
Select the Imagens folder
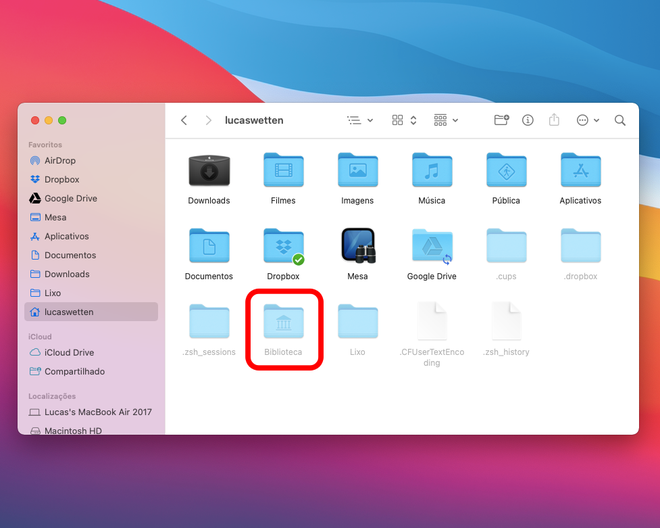[358, 170]
